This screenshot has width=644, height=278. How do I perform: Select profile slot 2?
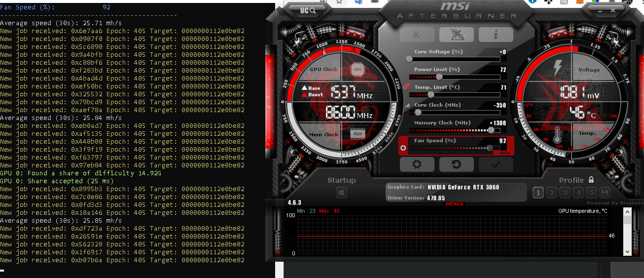coord(552,193)
